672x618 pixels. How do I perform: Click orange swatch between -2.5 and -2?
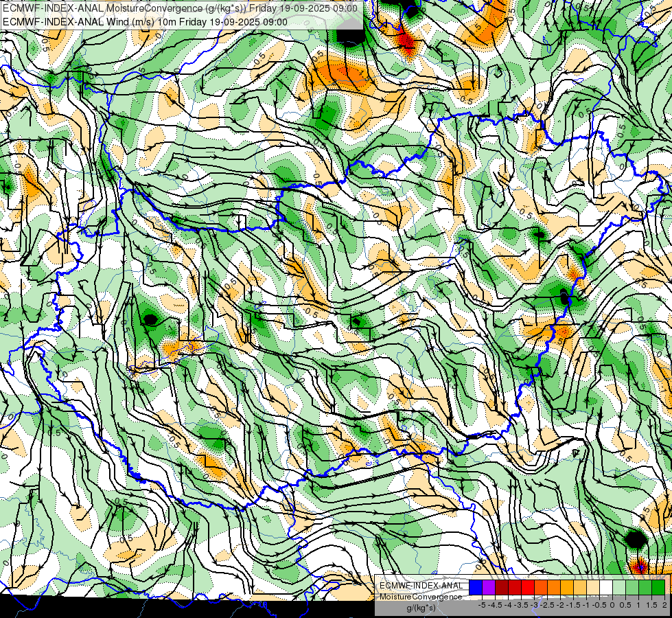click(554, 587)
